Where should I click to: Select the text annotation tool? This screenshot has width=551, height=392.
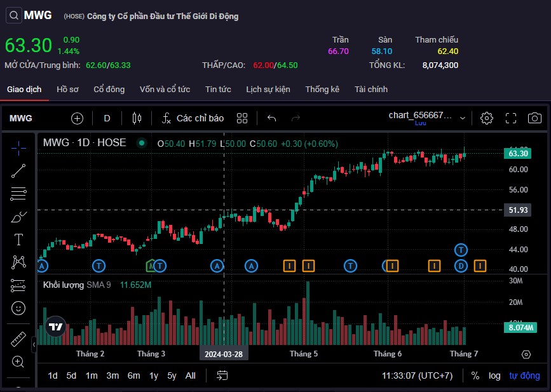coord(18,240)
